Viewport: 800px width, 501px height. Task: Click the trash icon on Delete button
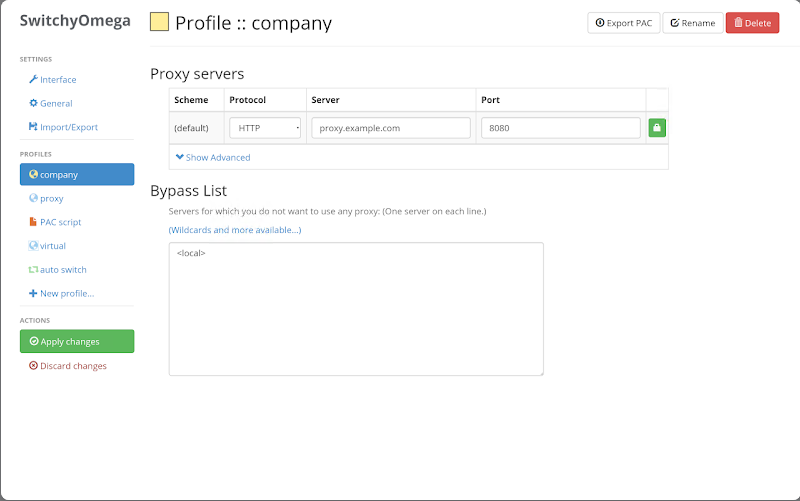coord(738,22)
